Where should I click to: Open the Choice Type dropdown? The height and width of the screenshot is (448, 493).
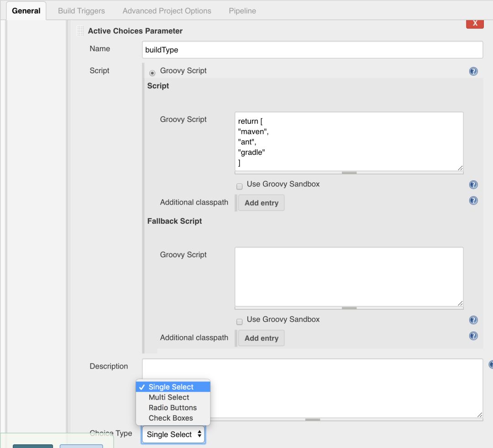[173, 434]
